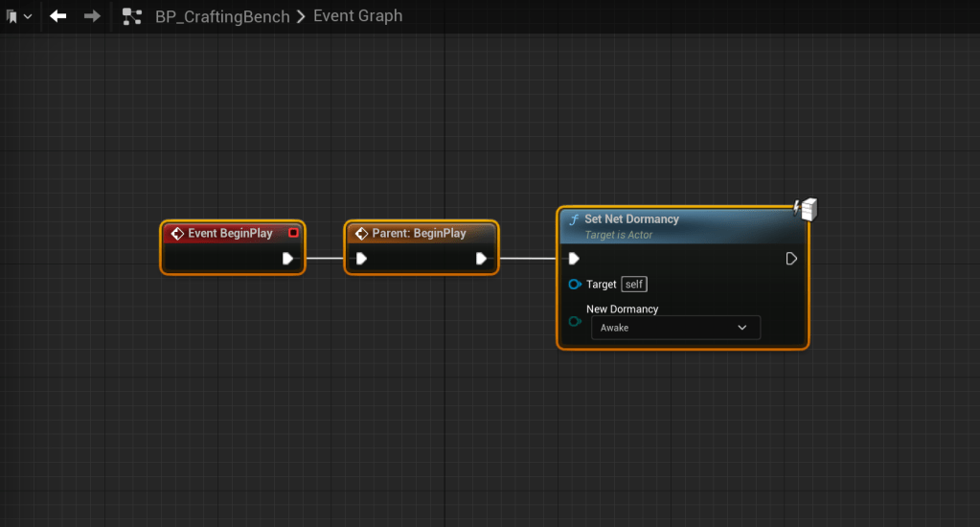
Task: Click the exec input pin on Parent: BeginPlay
Action: pyautogui.click(x=361, y=259)
